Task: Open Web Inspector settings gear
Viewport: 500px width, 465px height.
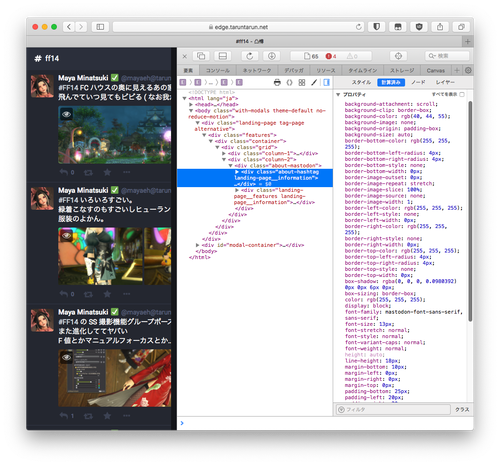Action: pyautogui.click(x=468, y=70)
